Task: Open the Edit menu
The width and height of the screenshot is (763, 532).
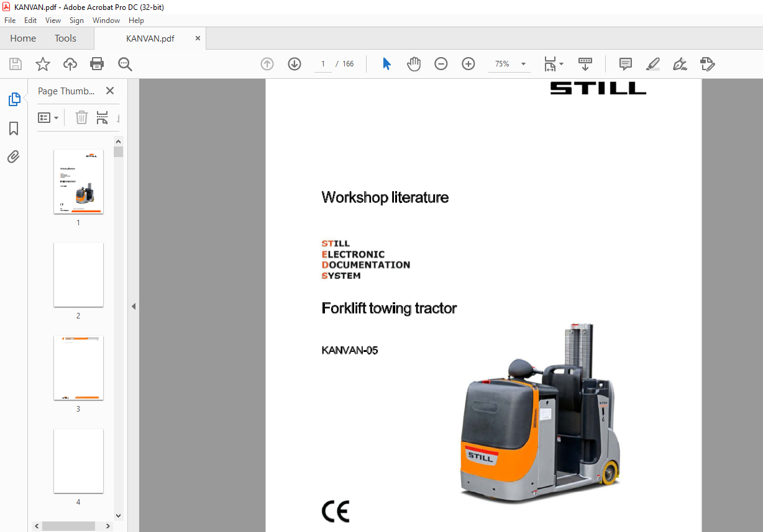Action: 30,20
